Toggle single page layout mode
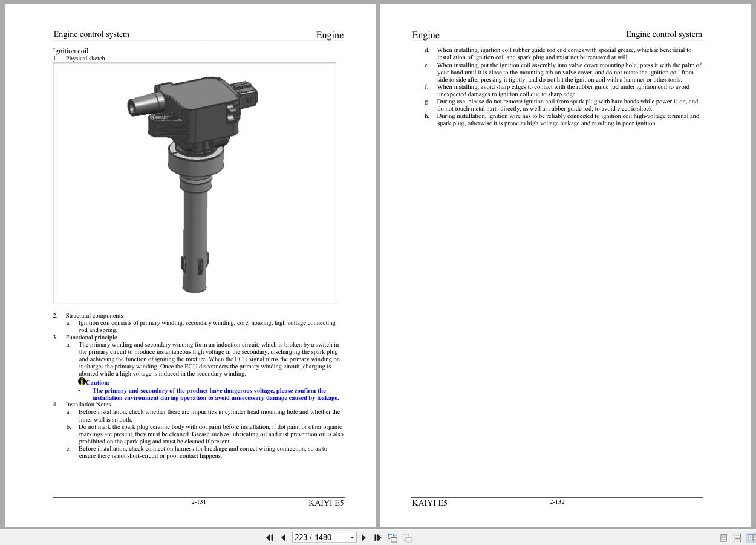 pos(723,537)
